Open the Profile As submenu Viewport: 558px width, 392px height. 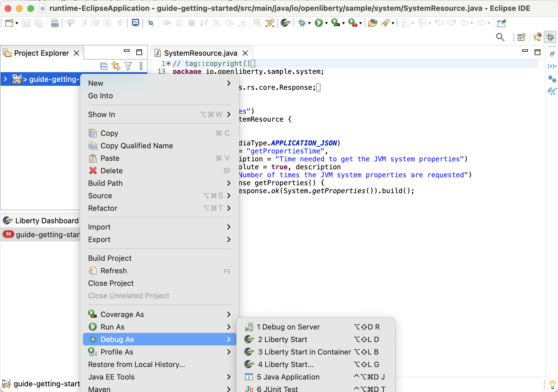[160, 352]
